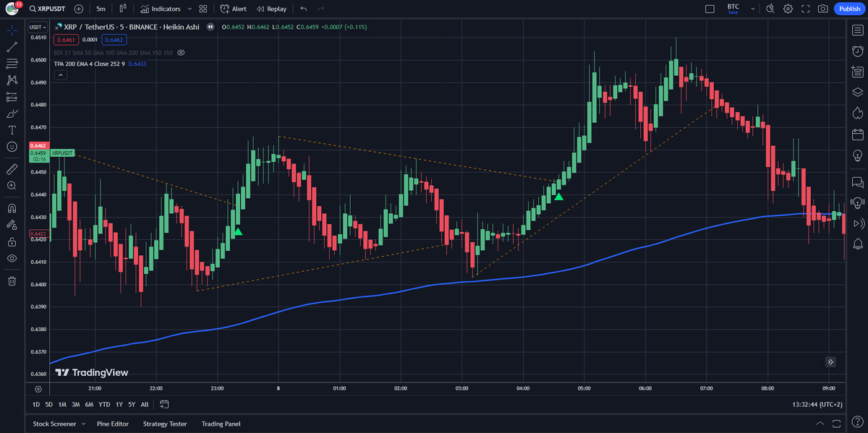
Task: Open the Pine Editor tab
Action: click(113, 424)
